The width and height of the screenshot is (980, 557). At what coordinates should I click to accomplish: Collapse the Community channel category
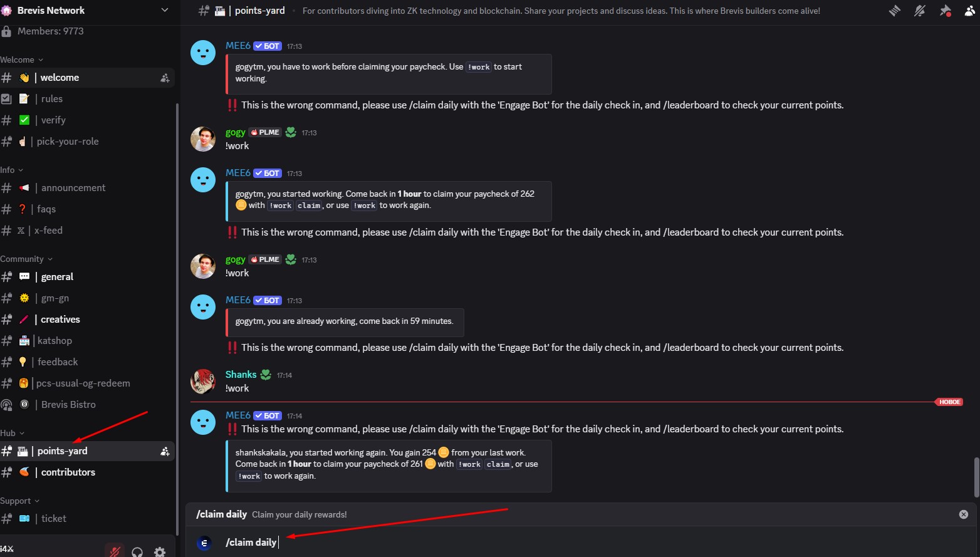(26, 259)
